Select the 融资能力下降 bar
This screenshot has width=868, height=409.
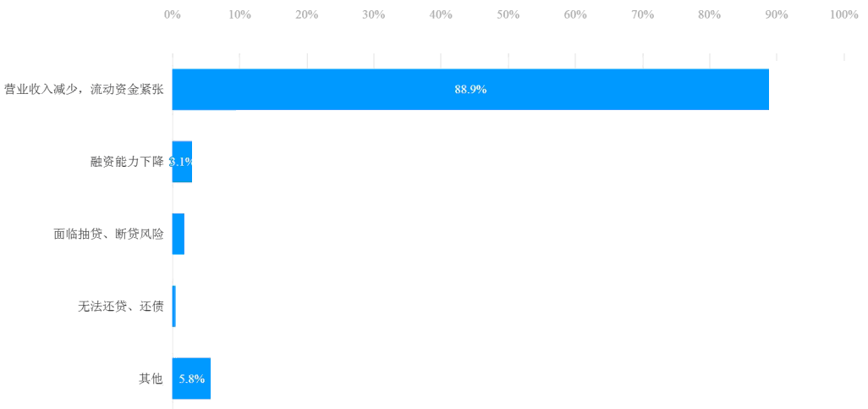(182, 162)
